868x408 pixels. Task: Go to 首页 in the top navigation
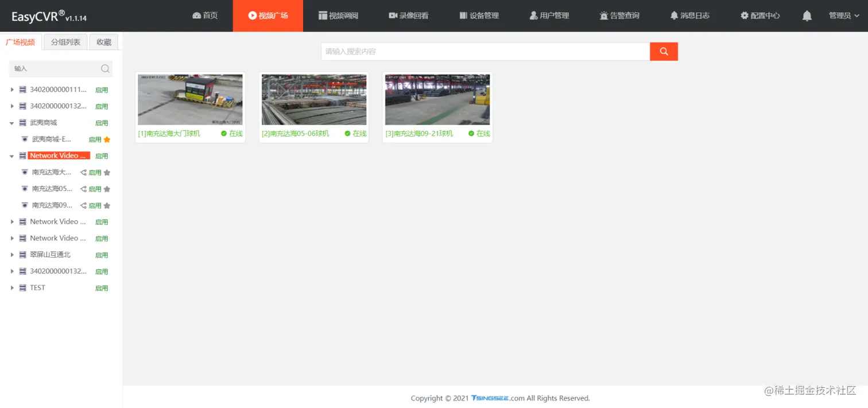coord(205,16)
